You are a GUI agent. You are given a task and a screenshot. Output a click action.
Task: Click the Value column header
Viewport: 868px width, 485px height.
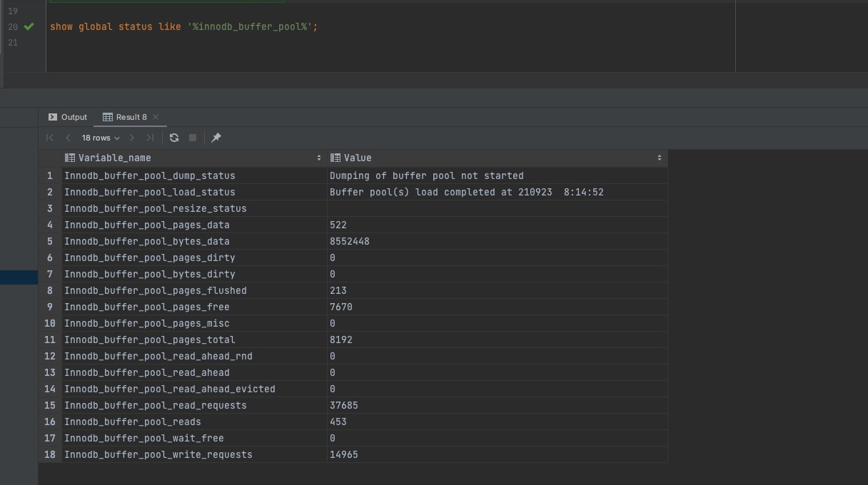point(358,158)
